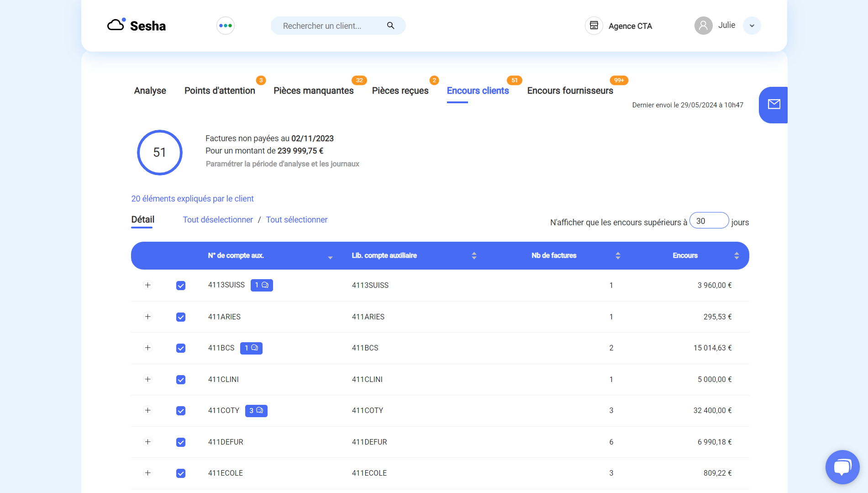Open comment badge on 4113SUISS row
868x493 pixels.
(262, 285)
